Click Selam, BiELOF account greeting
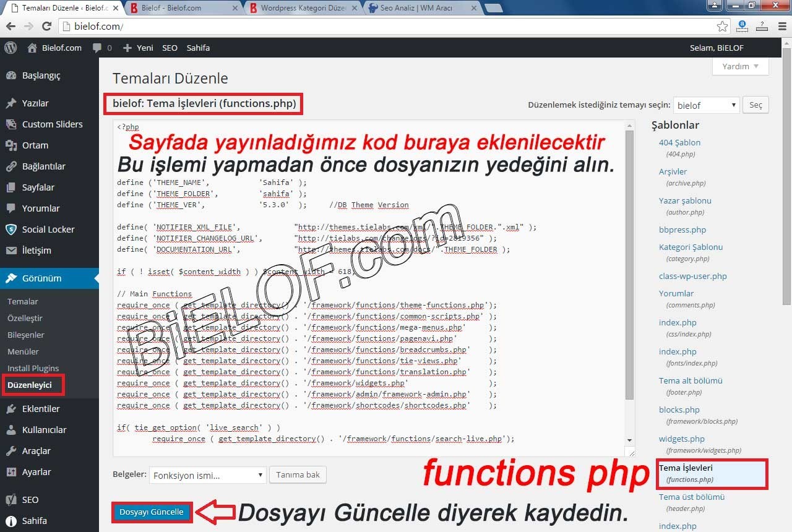The height and width of the screenshot is (532, 792). coord(717,48)
